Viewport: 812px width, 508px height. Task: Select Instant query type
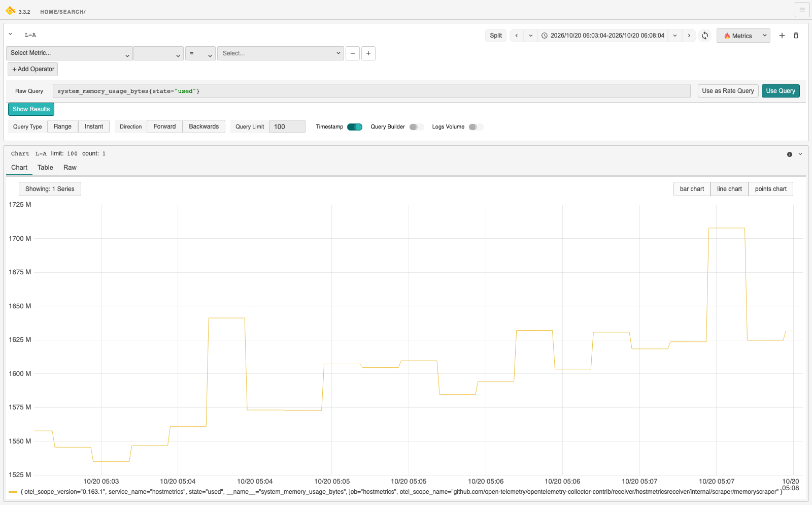94,126
